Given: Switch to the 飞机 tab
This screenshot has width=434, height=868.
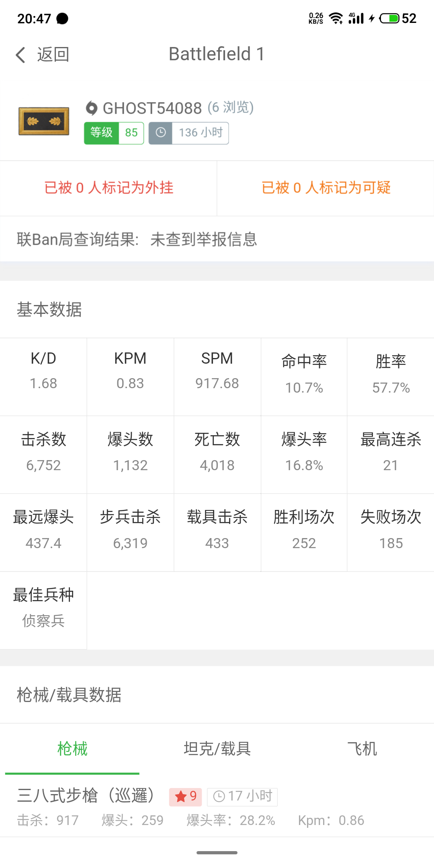Looking at the screenshot, I should point(362,749).
